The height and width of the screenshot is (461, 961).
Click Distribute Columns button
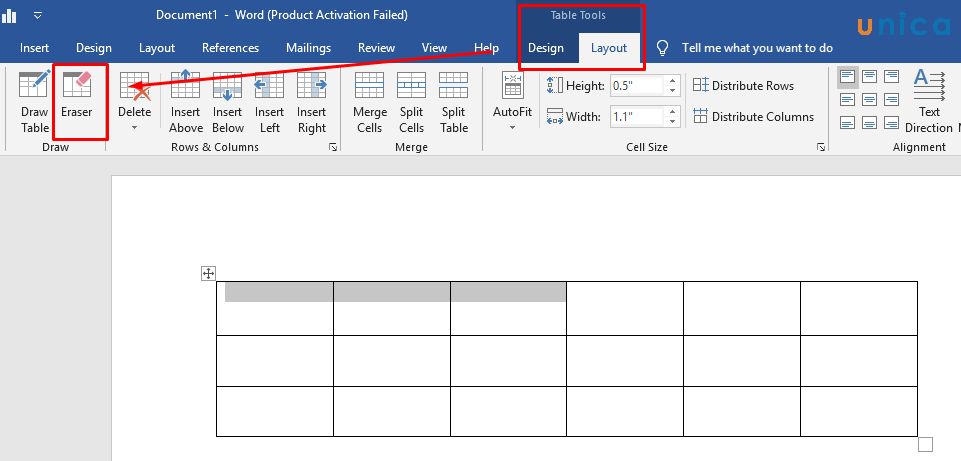753,117
